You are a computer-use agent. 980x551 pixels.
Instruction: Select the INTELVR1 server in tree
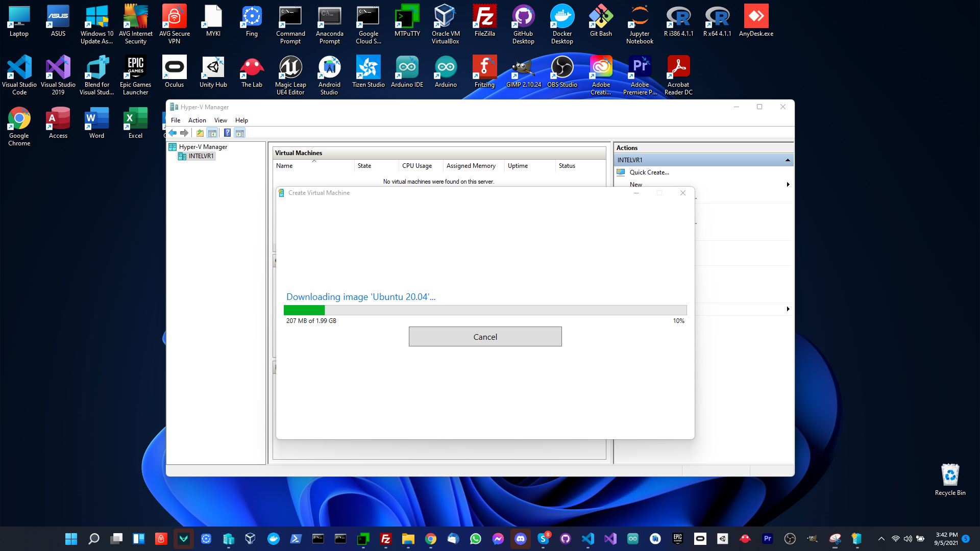point(197,156)
